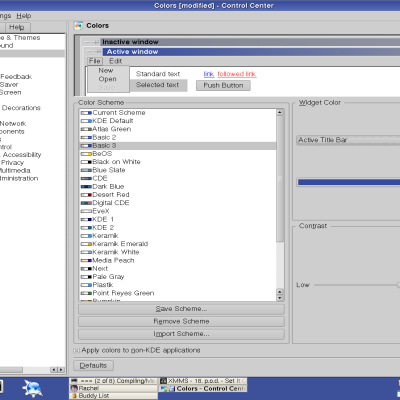Open the Help menu in menu bar
The height and width of the screenshot is (400, 400).
pyautogui.click(x=24, y=16)
